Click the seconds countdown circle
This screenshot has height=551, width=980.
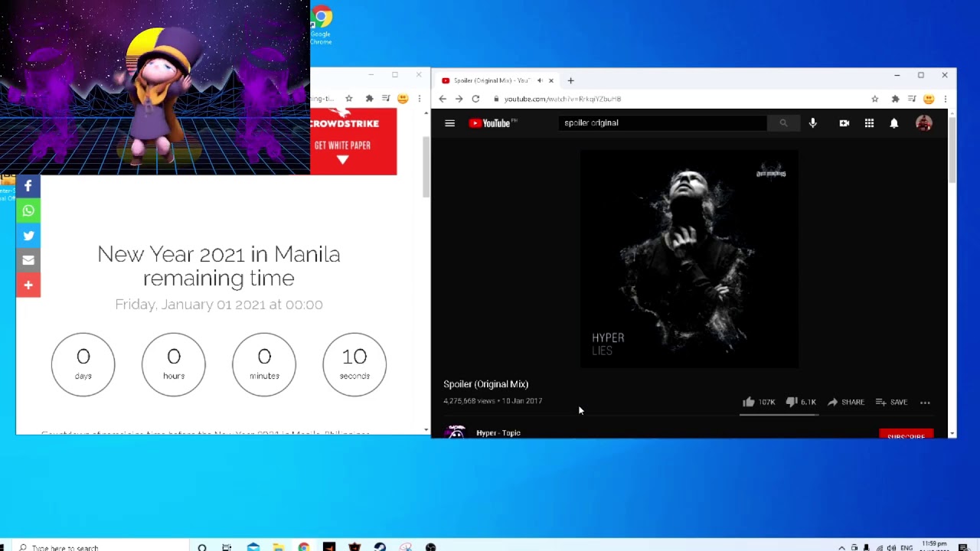click(x=354, y=364)
